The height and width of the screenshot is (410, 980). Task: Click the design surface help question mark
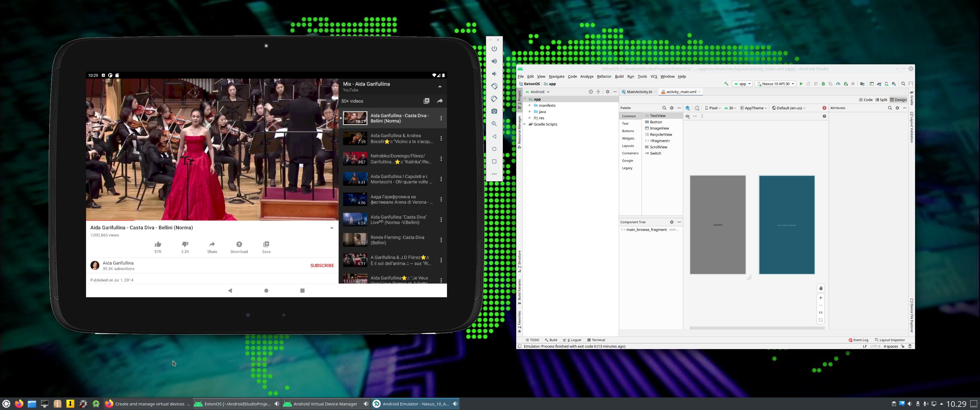(824, 116)
